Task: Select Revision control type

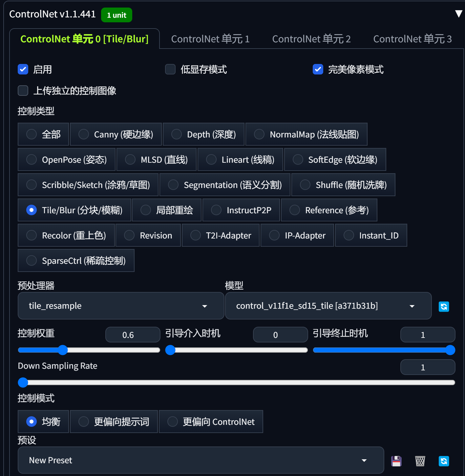Action: pos(148,235)
